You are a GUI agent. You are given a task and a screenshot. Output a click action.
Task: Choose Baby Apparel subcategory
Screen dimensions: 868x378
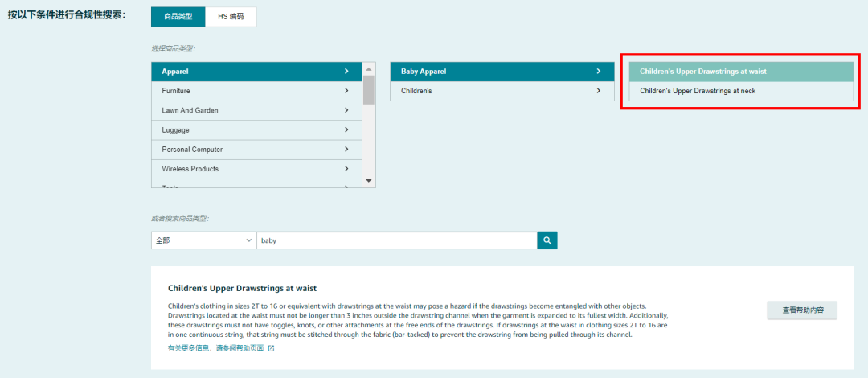[x=502, y=72]
